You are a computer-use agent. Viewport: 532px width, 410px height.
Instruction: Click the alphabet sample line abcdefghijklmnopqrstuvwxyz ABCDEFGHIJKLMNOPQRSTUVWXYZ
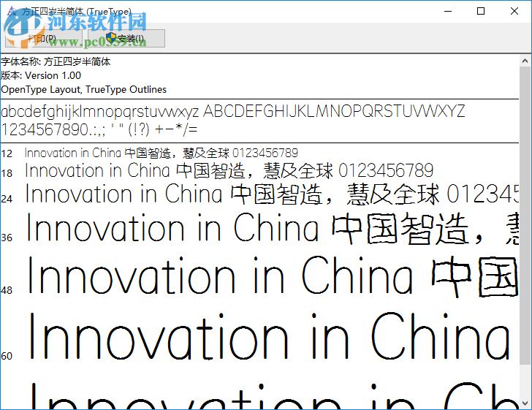pos(232,112)
